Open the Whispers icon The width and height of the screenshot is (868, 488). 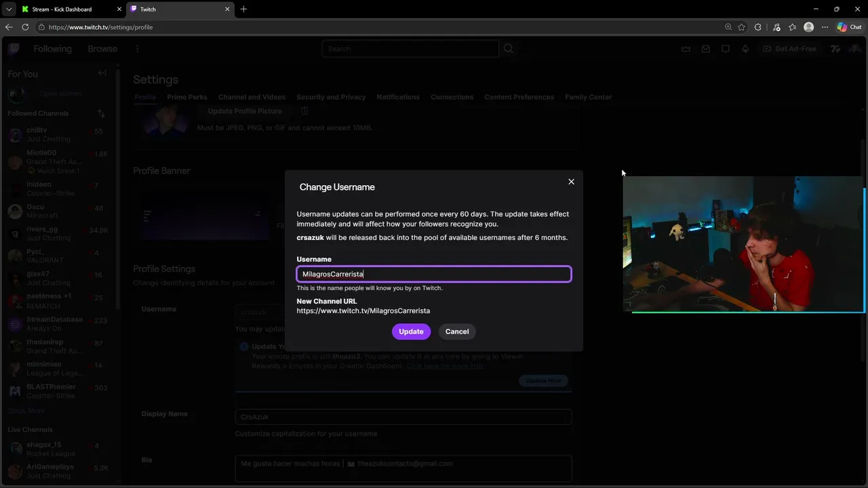point(726,49)
